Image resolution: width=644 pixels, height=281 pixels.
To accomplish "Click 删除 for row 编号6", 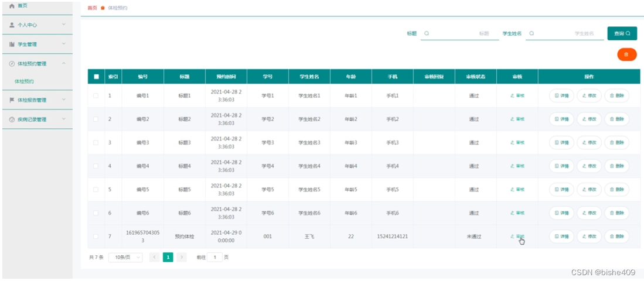I will click(x=616, y=213).
